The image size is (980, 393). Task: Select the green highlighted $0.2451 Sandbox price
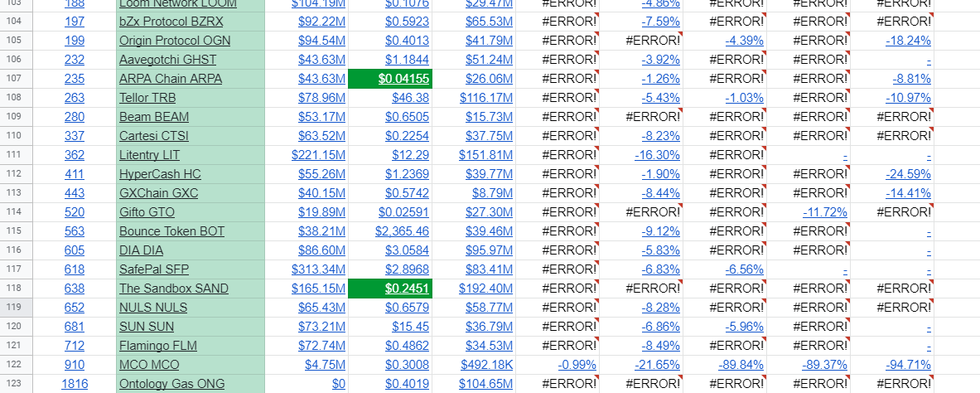coord(390,289)
